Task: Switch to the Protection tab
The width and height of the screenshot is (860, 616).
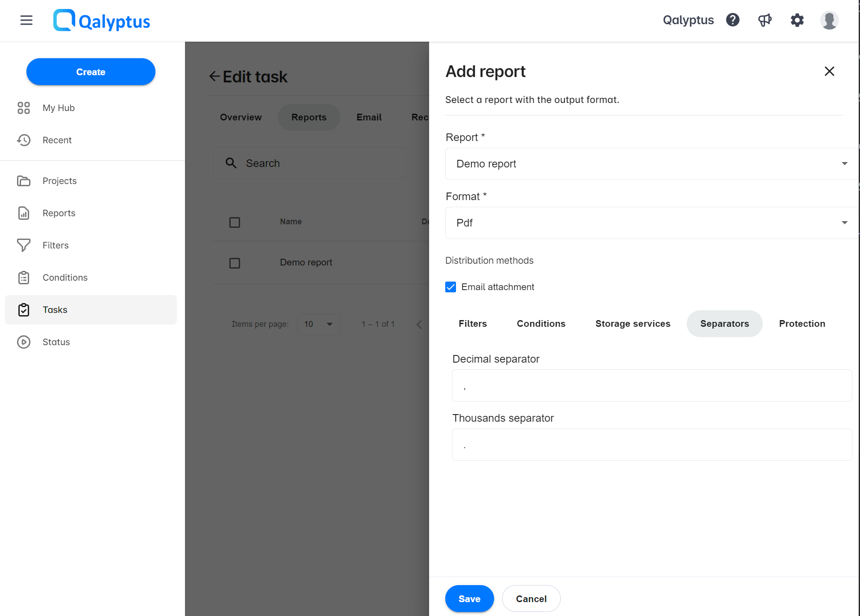Action: [x=802, y=323]
